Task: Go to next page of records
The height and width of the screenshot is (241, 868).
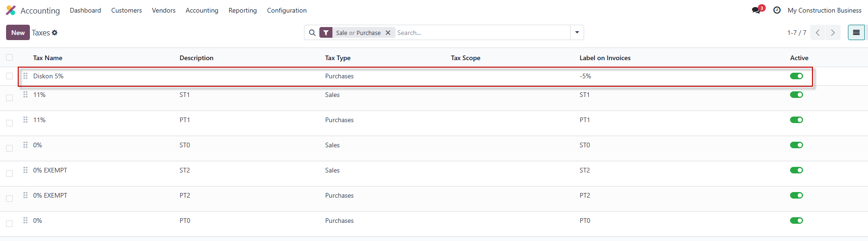Action: [833, 33]
